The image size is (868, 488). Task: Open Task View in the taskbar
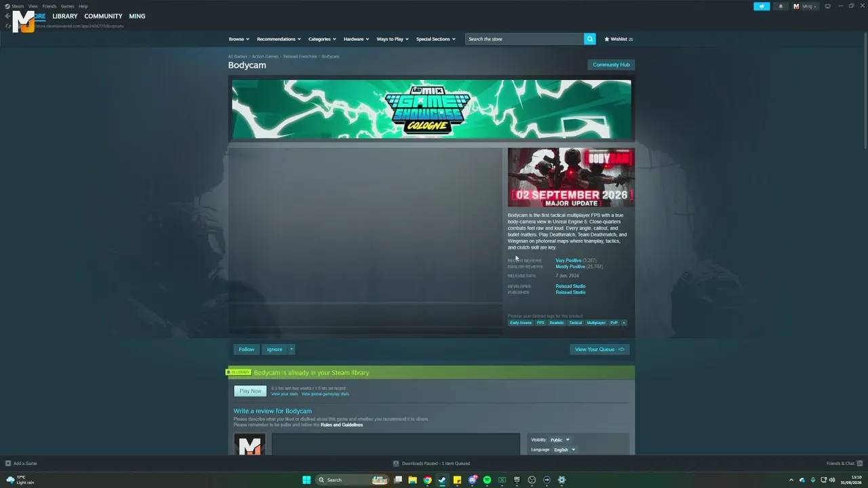(x=398, y=480)
